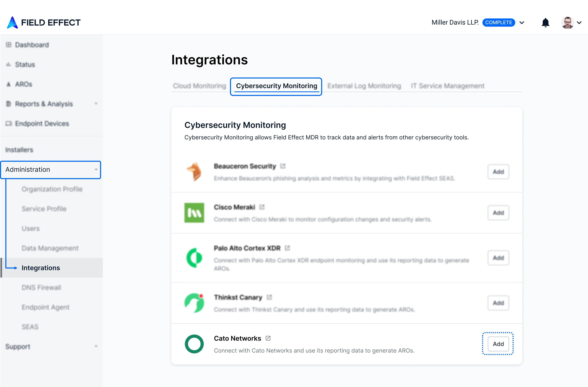This screenshot has height=387, width=588.
Task: Click the COMPLETE status badge
Action: point(499,23)
